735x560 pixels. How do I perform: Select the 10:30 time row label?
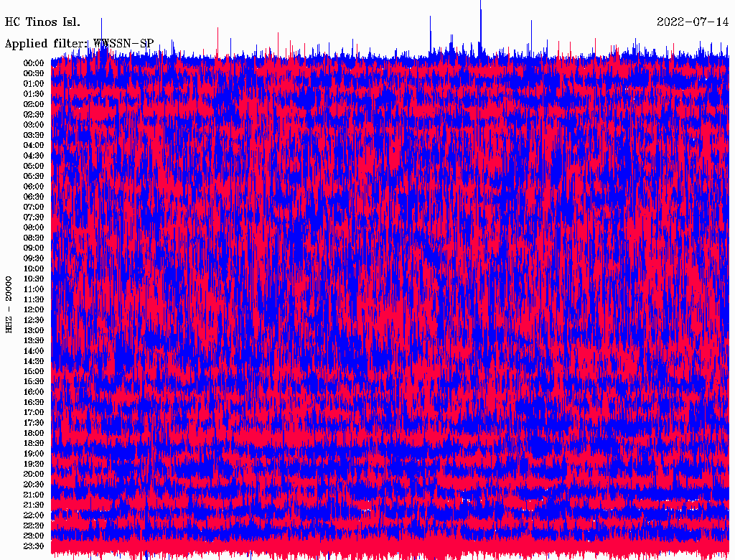pos(34,279)
